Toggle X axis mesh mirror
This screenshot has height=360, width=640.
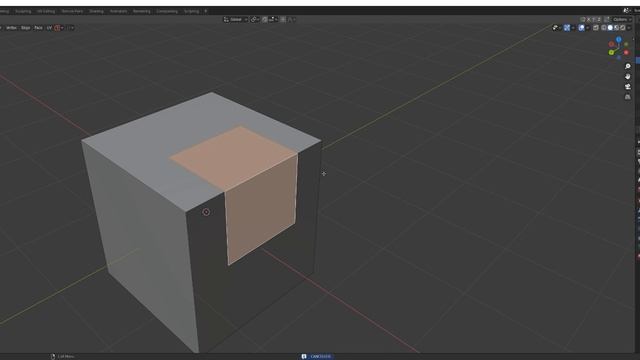pyautogui.click(x=589, y=19)
